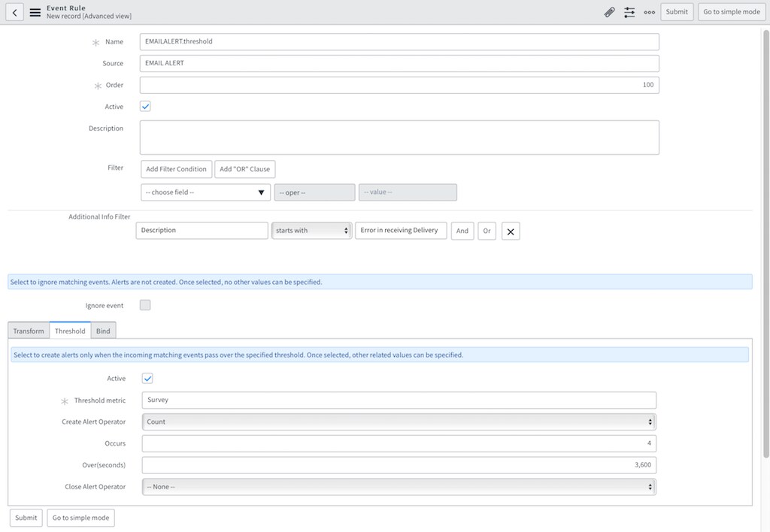Open the hamburger context menu icon

pyautogui.click(x=35, y=12)
